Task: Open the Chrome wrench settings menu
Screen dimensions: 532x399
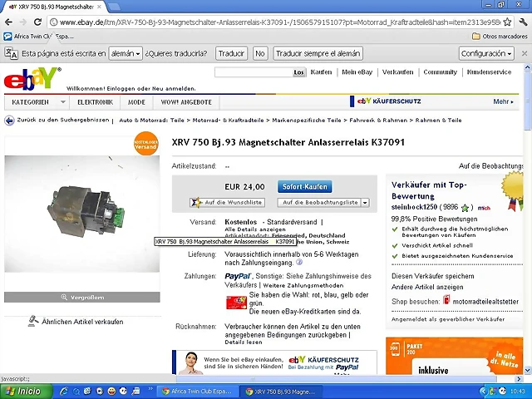Action: (523, 22)
